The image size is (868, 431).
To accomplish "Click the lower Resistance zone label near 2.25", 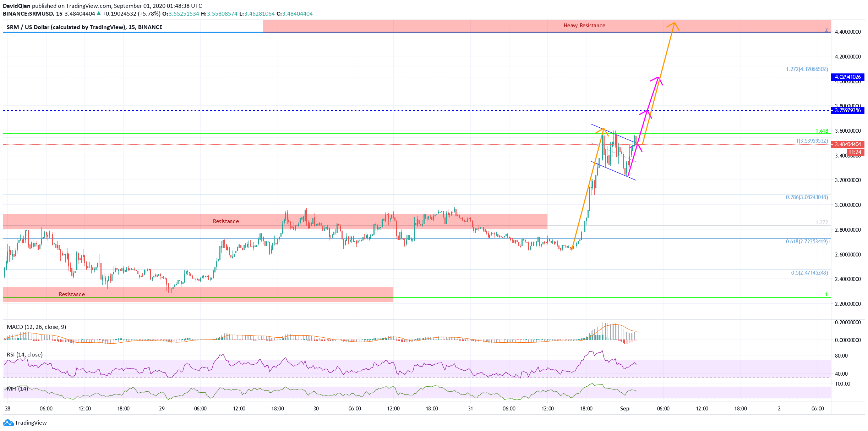I will tap(72, 294).
